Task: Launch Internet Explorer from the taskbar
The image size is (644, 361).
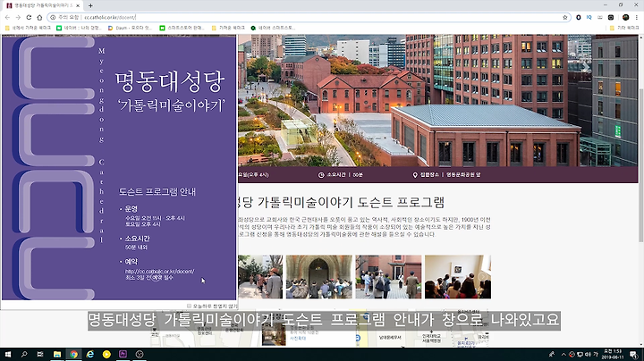Action: pos(90,354)
